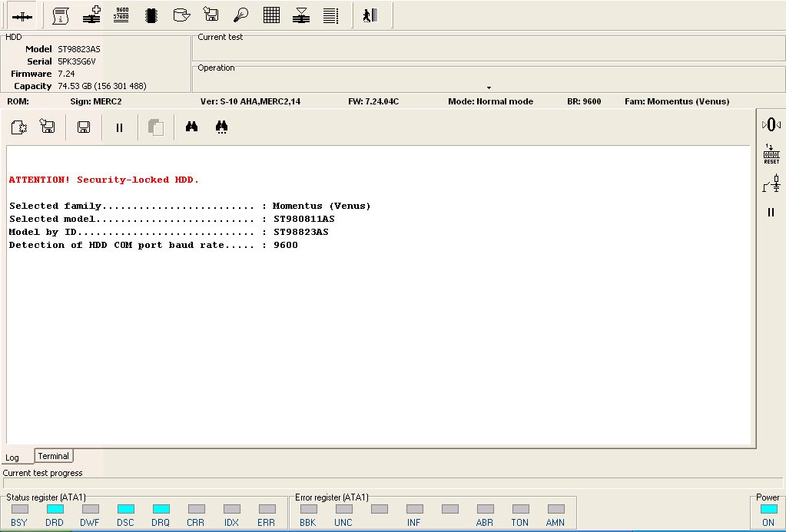The height and width of the screenshot is (532, 786).
Task: Expand the Operation panel small down arrow
Action: click(489, 88)
